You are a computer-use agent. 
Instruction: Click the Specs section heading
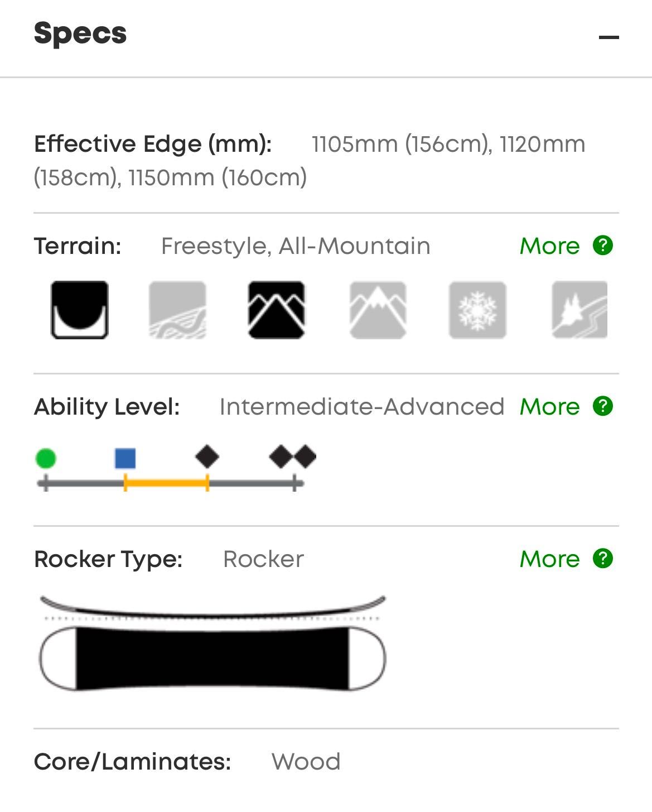tap(80, 33)
